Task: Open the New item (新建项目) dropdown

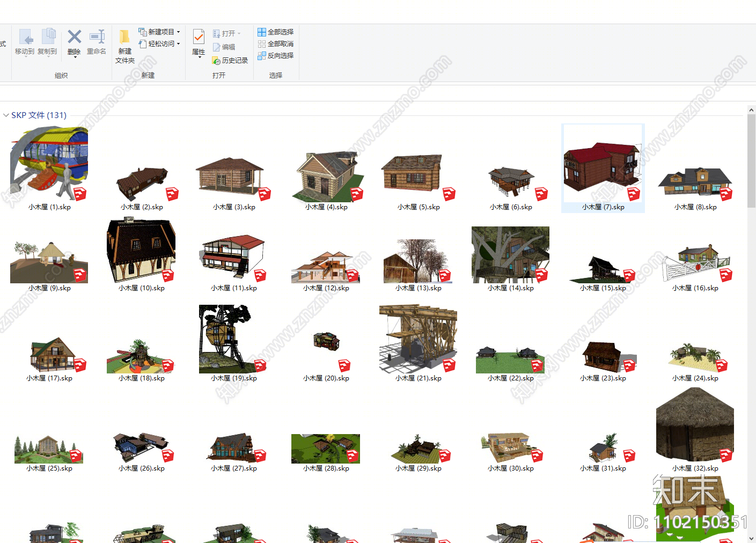Action: click(x=159, y=32)
